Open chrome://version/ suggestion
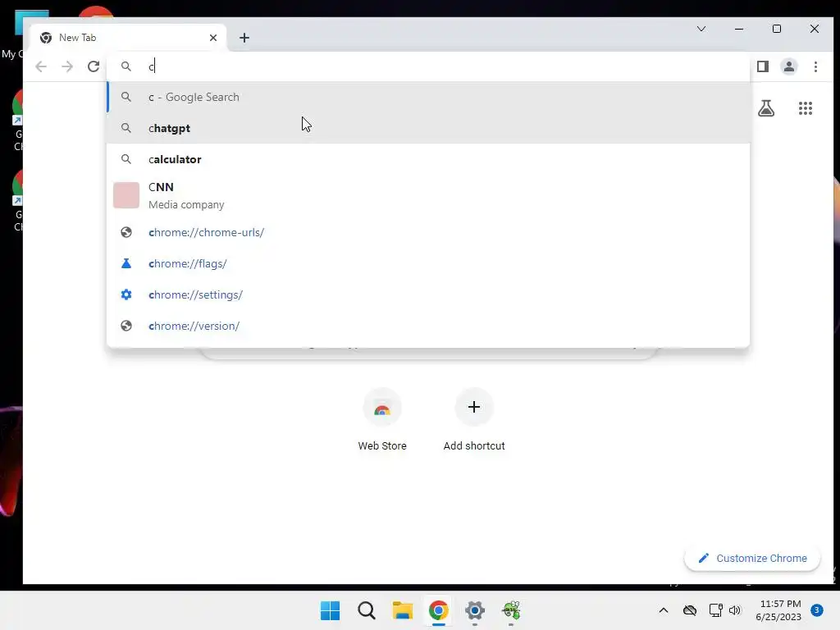840x630 pixels. pyautogui.click(x=428, y=326)
